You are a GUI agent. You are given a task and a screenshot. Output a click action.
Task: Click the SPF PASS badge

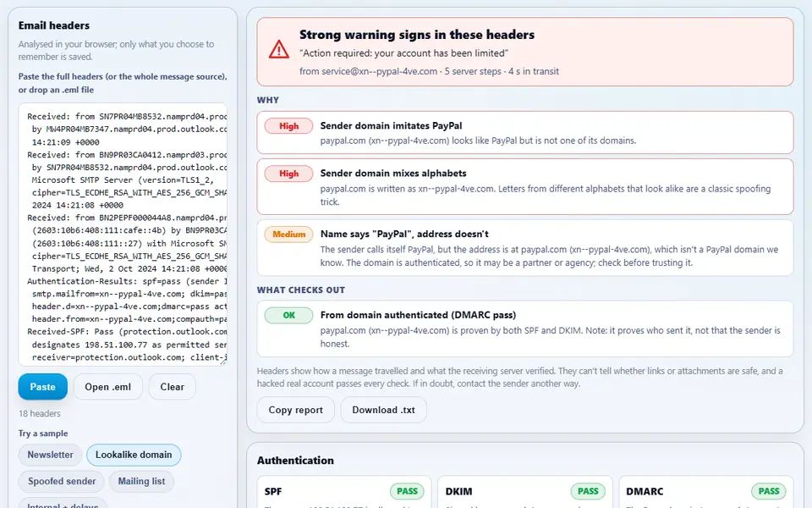(407, 491)
